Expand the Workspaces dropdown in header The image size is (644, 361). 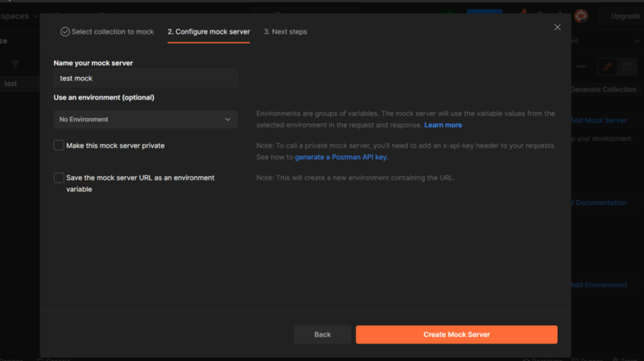tap(19, 16)
